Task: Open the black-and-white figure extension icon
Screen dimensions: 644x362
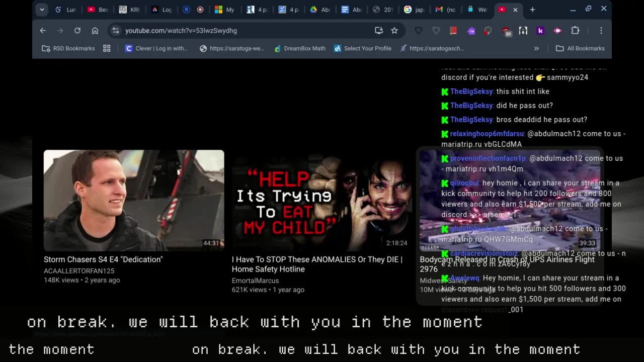Action: (523, 31)
